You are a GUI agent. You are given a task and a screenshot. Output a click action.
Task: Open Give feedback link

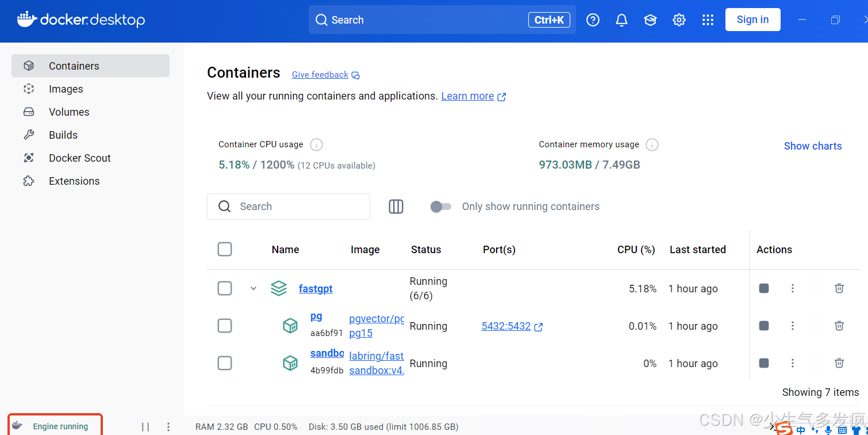pos(325,75)
